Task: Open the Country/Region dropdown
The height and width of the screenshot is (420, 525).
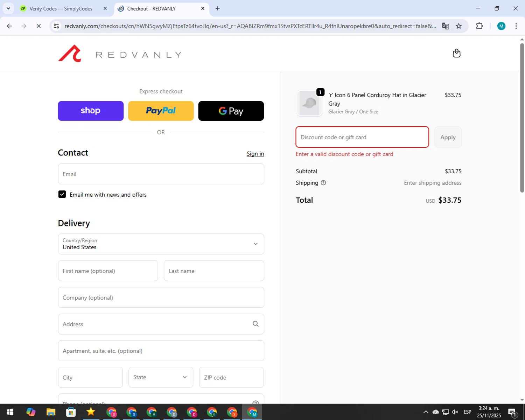Action: click(161, 244)
